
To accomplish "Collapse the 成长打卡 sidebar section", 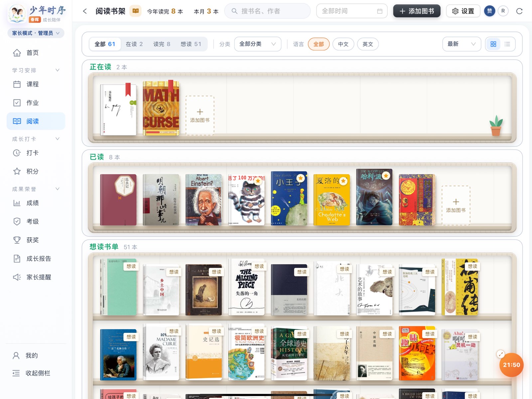I will coord(36,139).
